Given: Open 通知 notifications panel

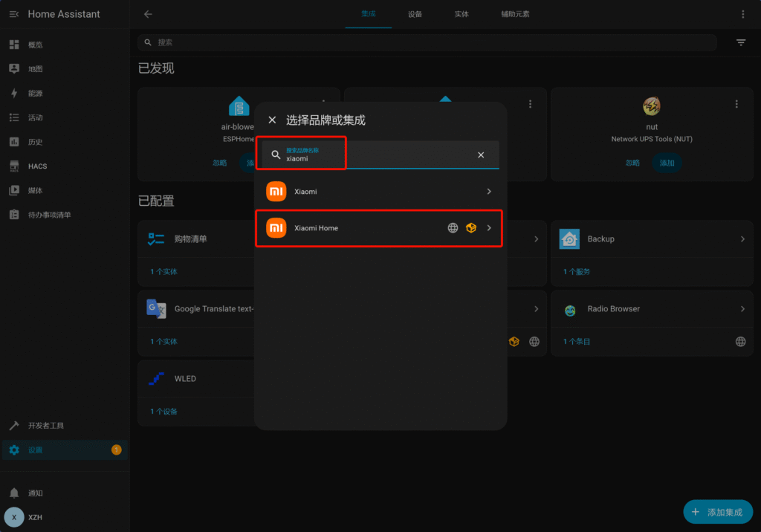Looking at the screenshot, I should (x=35, y=493).
